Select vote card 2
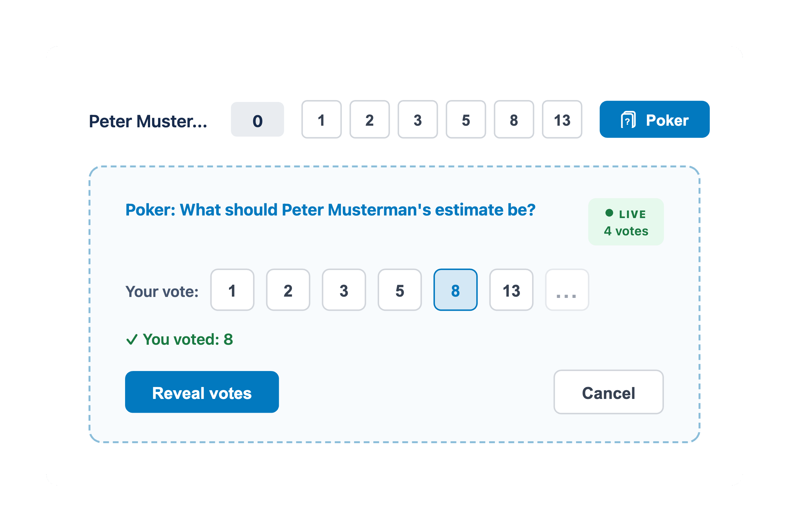The width and height of the screenshot is (789, 532). (288, 290)
